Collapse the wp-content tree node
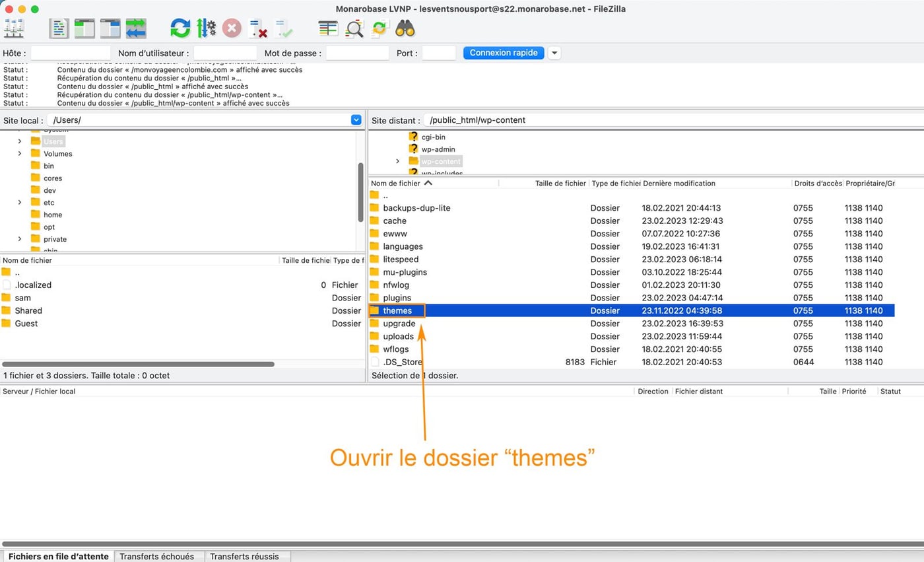 pos(398,160)
